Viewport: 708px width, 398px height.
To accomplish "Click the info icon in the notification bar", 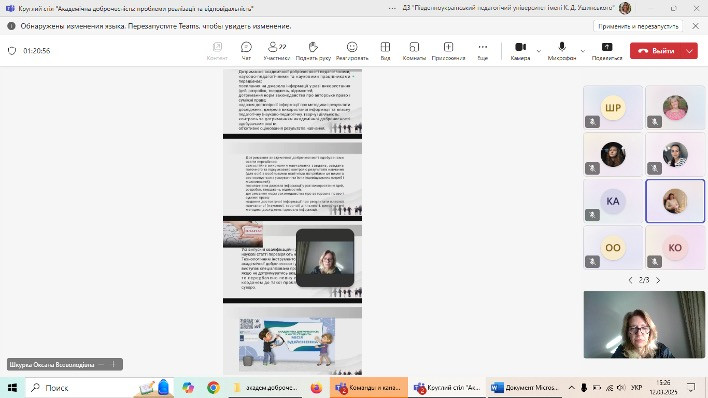I will click(11, 26).
